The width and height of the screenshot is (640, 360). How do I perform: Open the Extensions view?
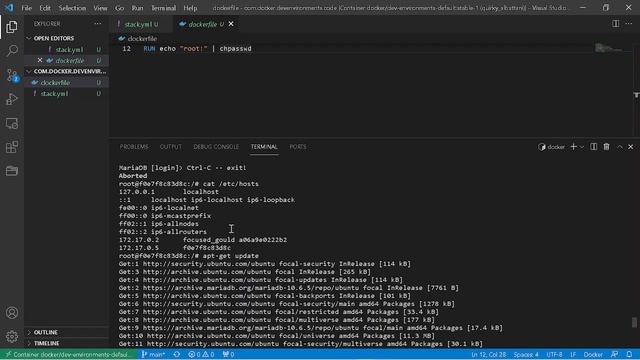[12, 147]
